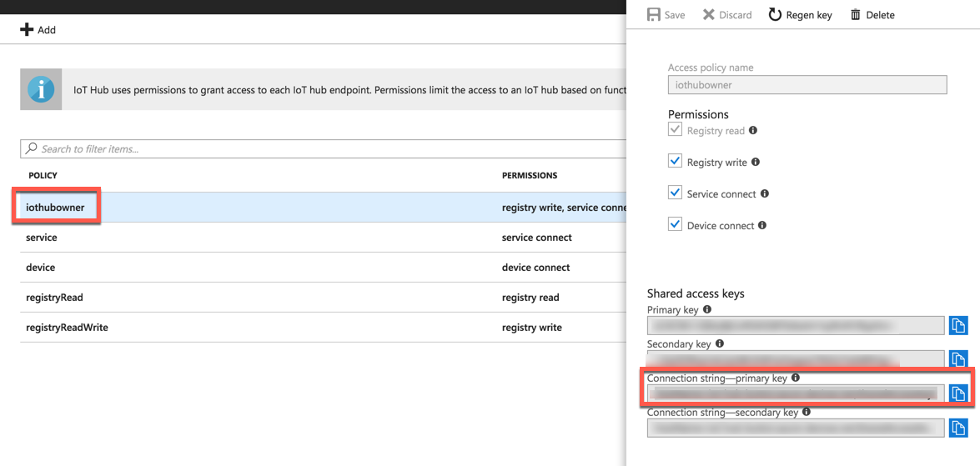
Task: Click the Add plus icon
Action: (x=27, y=30)
